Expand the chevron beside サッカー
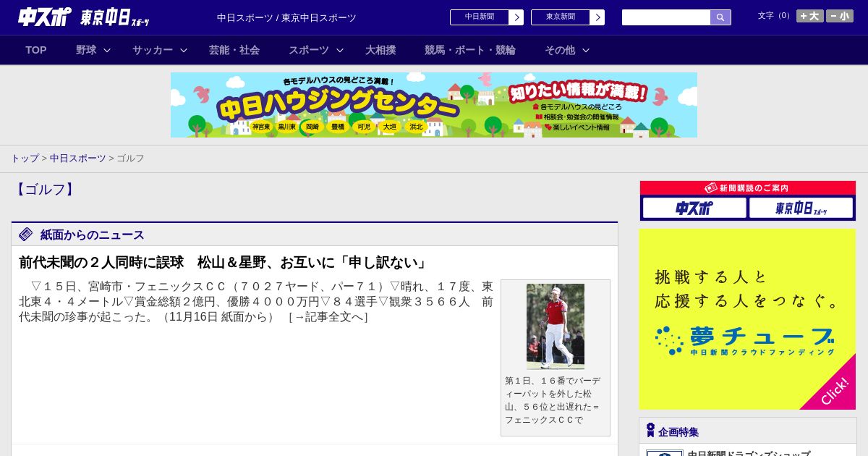Image resolution: width=868 pixels, height=456 pixels. 184,50
